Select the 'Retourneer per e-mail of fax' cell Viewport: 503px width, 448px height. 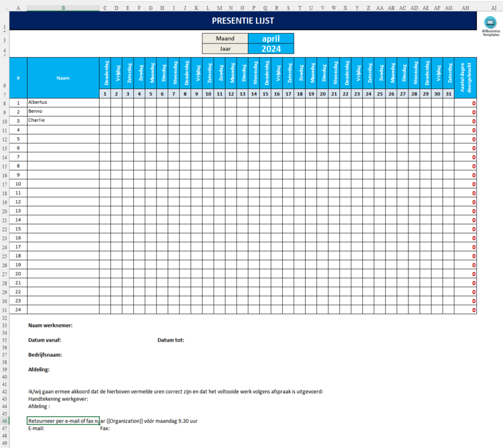(63, 421)
